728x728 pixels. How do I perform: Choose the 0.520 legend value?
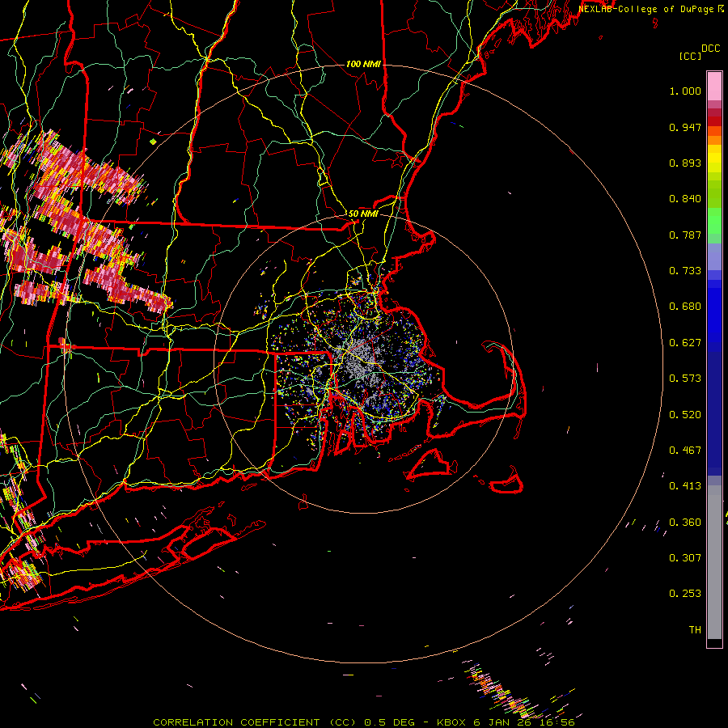pos(685,415)
